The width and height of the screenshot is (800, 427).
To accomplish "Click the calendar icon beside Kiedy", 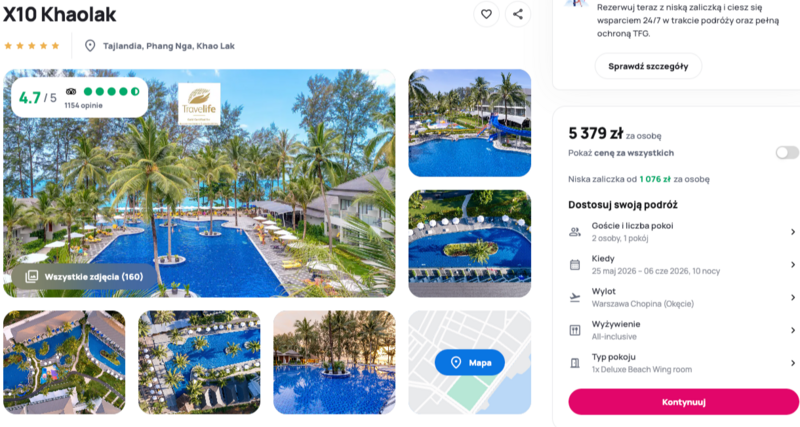I will coord(575,265).
